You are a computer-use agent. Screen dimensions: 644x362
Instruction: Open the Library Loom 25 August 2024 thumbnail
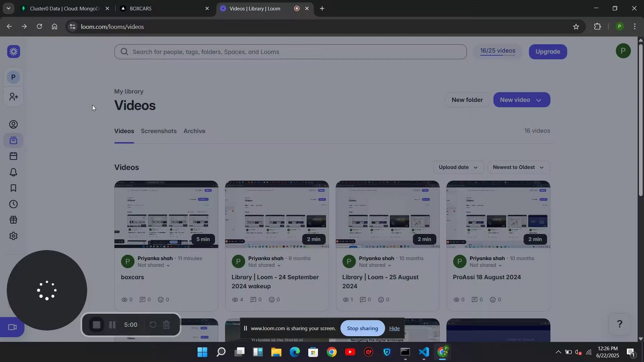pyautogui.click(x=387, y=215)
